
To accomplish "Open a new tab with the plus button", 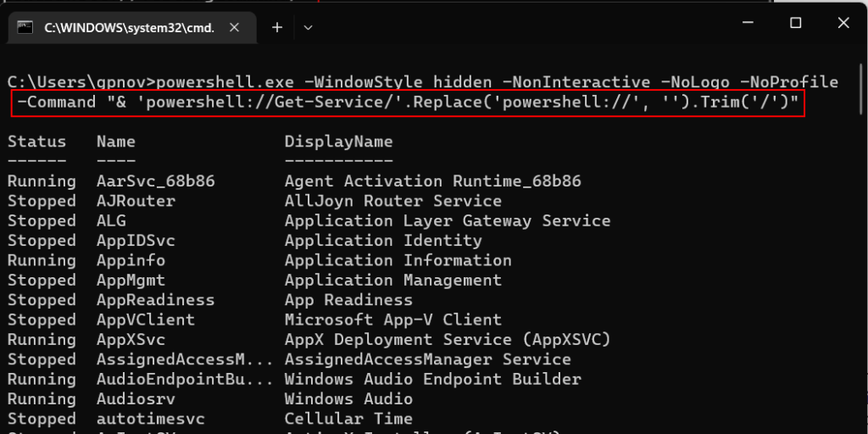I will (x=276, y=27).
